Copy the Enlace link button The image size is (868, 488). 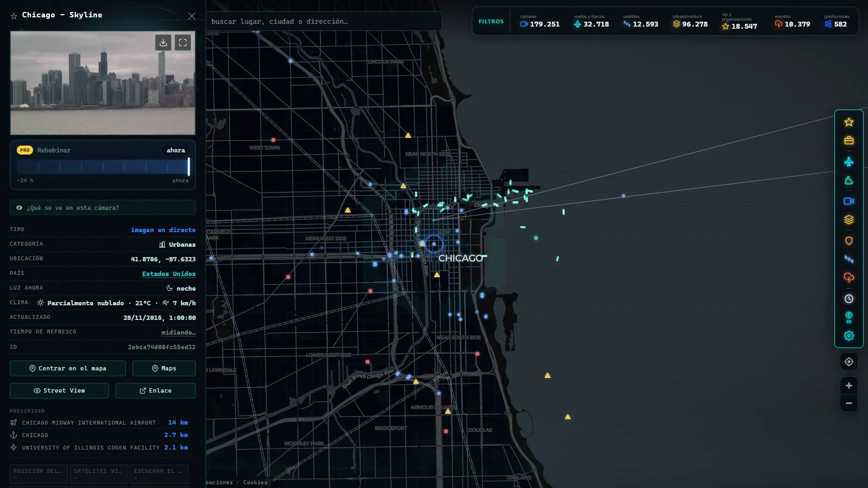(156, 390)
